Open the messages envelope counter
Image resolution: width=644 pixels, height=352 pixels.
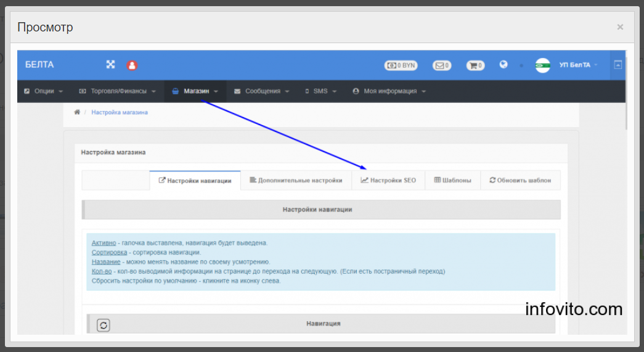click(x=441, y=65)
